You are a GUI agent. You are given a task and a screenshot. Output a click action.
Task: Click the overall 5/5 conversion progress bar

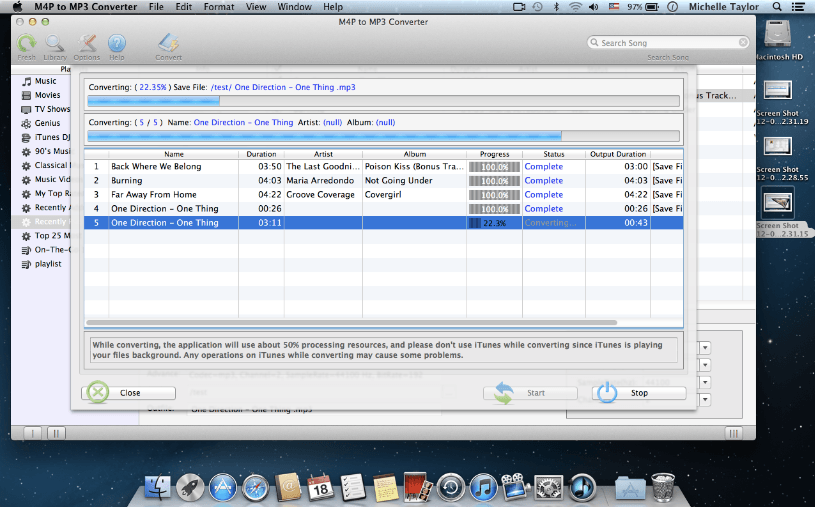pos(384,136)
